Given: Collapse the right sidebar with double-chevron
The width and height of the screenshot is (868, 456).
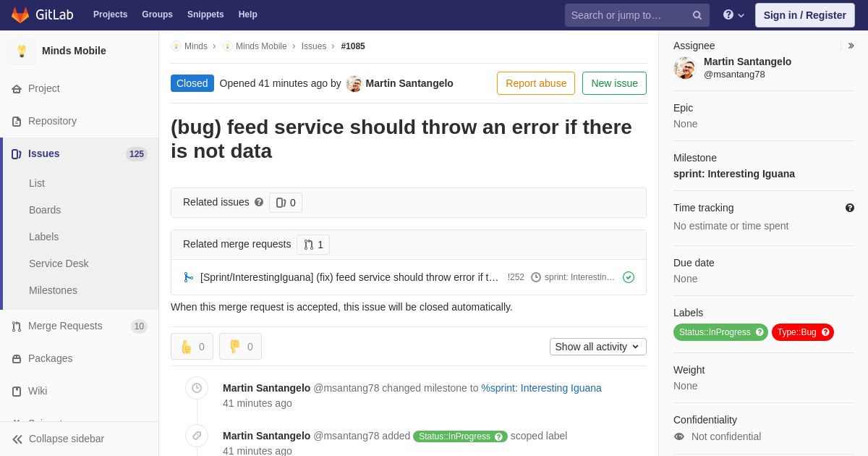Looking at the screenshot, I should [x=851, y=46].
